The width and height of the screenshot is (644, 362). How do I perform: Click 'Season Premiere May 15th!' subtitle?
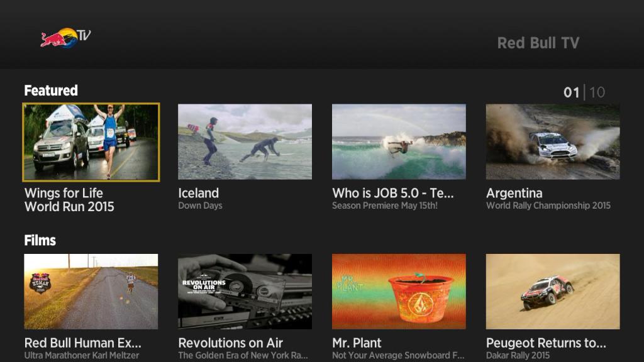click(x=384, y=206)
